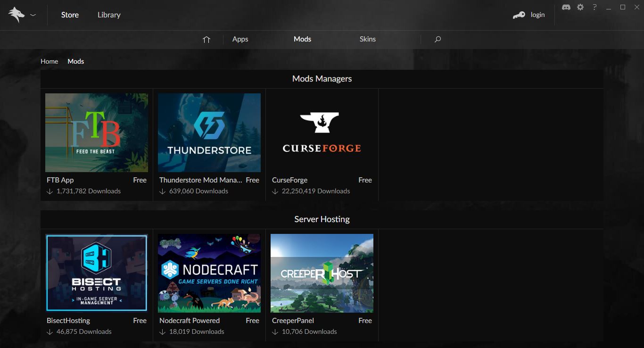This screenshot has height=348, width=644.
Task: Open the BisectHosting thumbnail image
Action: point(97,273)
